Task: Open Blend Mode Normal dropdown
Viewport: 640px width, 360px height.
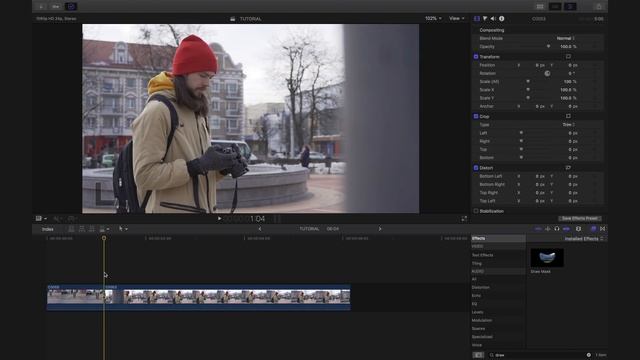Action: 566,38
